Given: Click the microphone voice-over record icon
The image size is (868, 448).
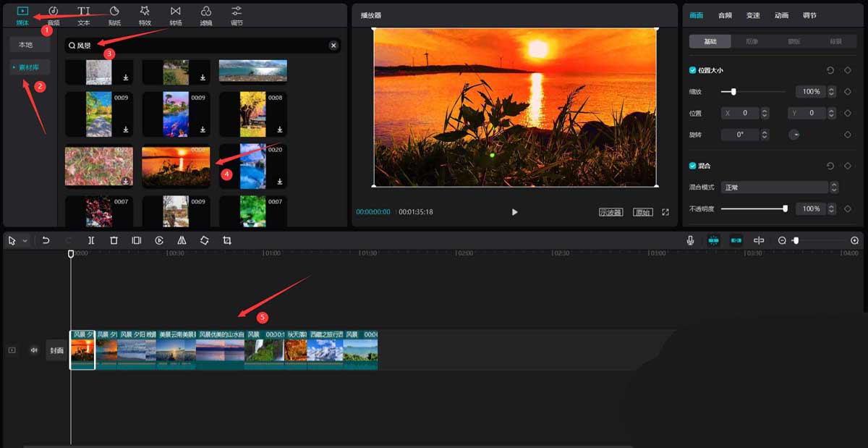Looking at the screenshot, I should pos(691,240).
